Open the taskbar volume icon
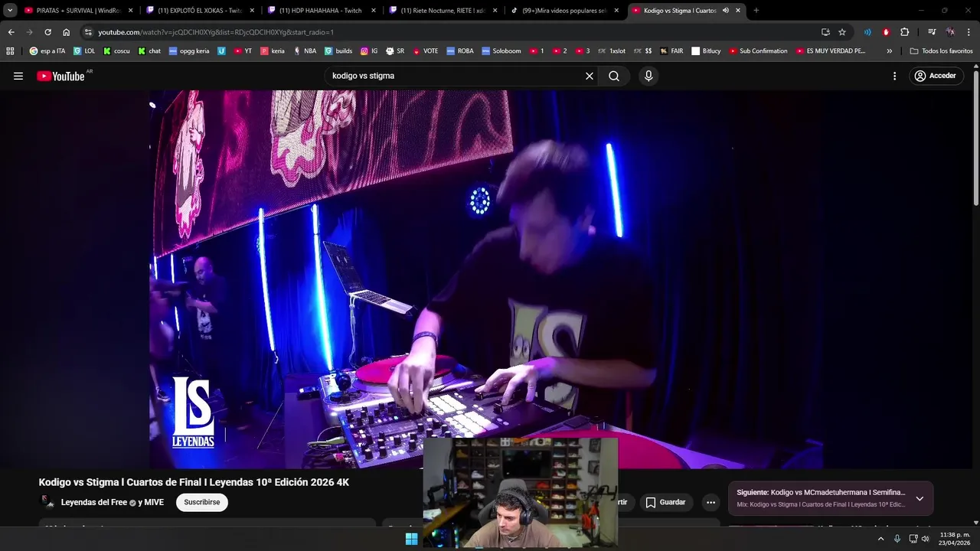This screenshot has width=980, height=551. coord(926,539)
